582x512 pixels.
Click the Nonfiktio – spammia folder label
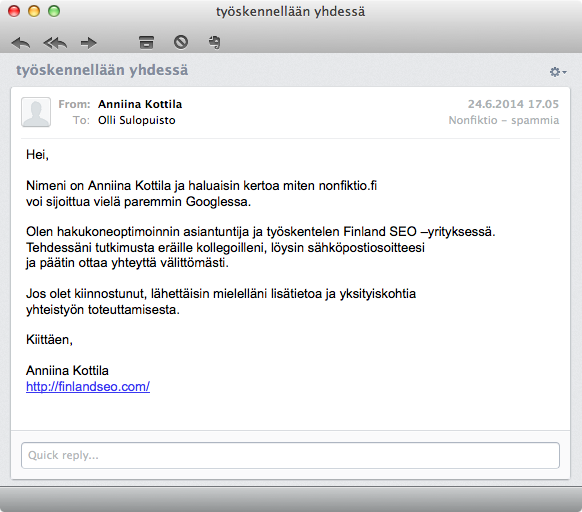(504, 120)
